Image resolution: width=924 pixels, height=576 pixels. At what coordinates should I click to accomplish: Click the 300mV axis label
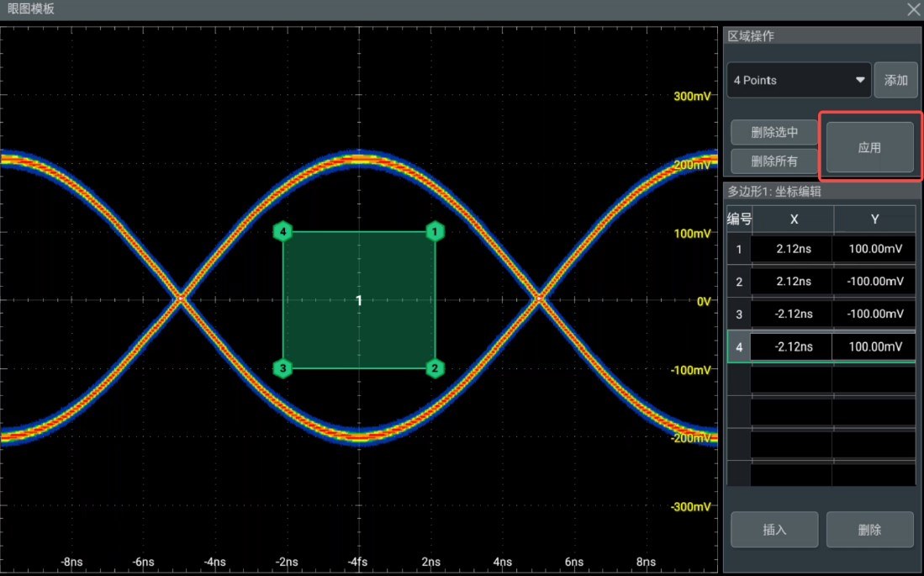692,96
